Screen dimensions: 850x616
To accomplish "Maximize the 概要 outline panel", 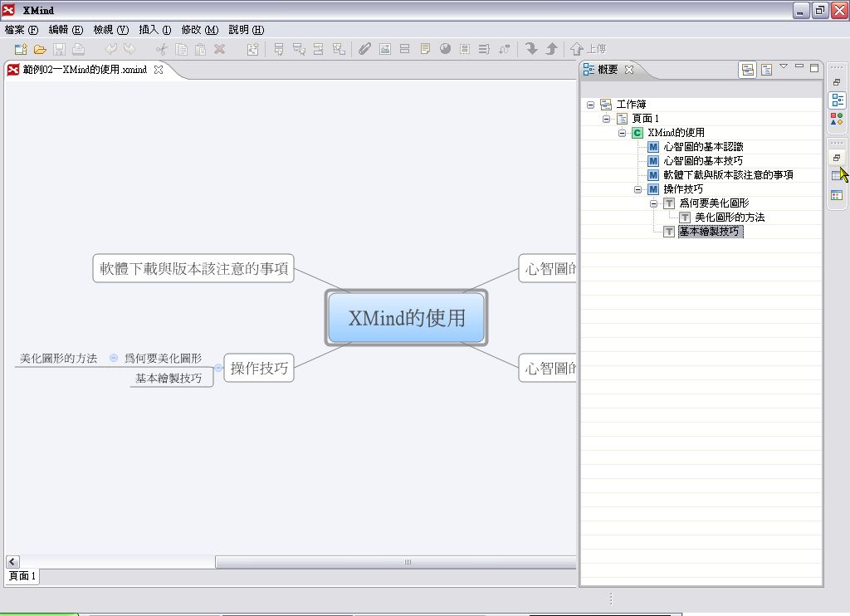I will pos(814,67).
